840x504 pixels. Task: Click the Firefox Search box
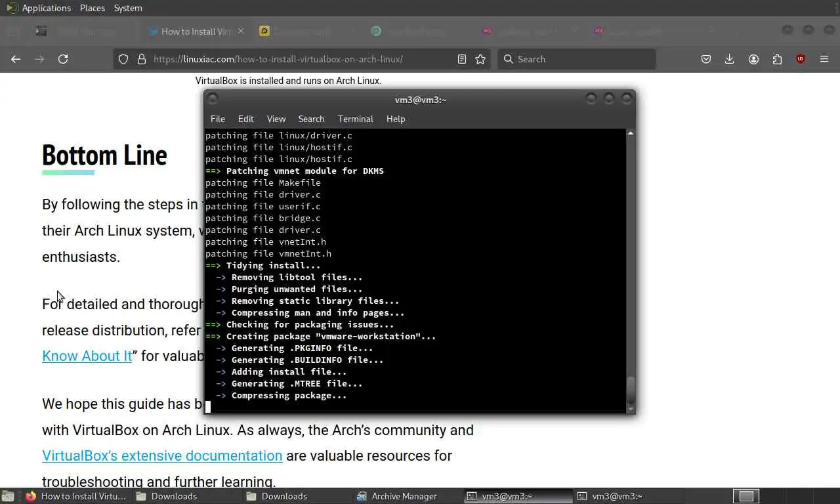pyautogui.click(x=576, y=59)
